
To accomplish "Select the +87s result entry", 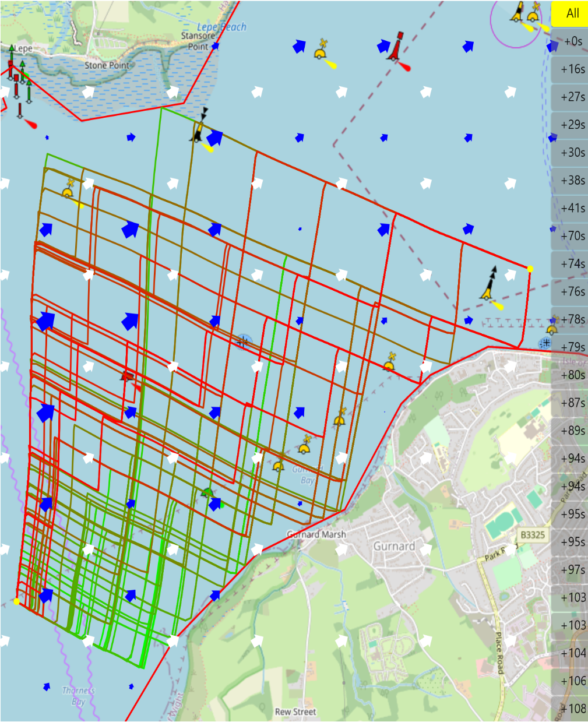I will point(569,403).
